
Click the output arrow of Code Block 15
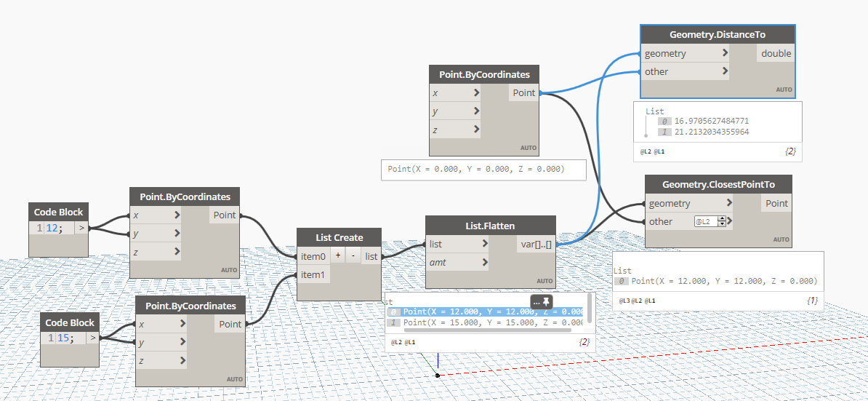[x=92, y=338]
